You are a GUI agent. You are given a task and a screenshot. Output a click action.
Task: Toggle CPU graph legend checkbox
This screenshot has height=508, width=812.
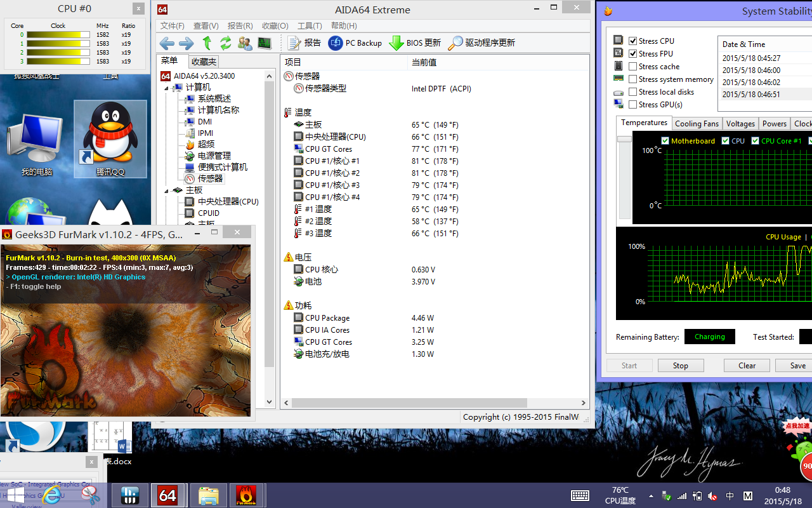pyautogui.click(x=725, y=141)
